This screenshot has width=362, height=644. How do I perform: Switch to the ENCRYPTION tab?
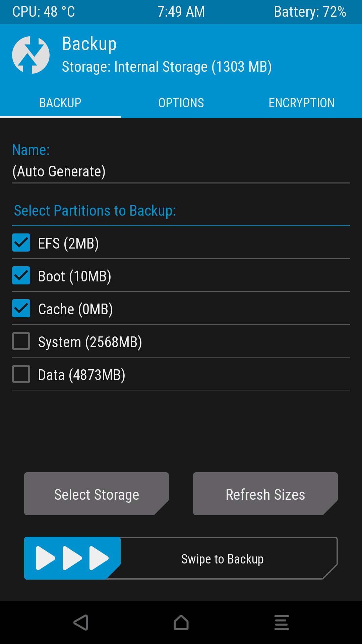302,103
